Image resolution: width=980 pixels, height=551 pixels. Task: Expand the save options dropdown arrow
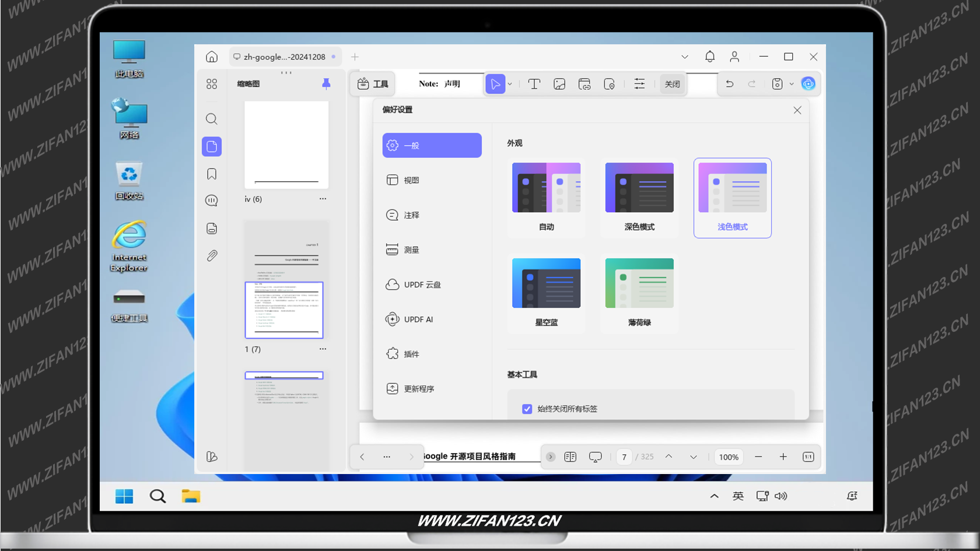[x=792, y=84]
